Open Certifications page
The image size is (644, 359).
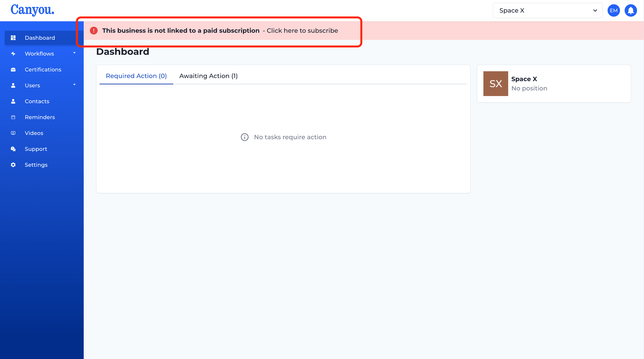pyautogui.click(x=44, y=70)
